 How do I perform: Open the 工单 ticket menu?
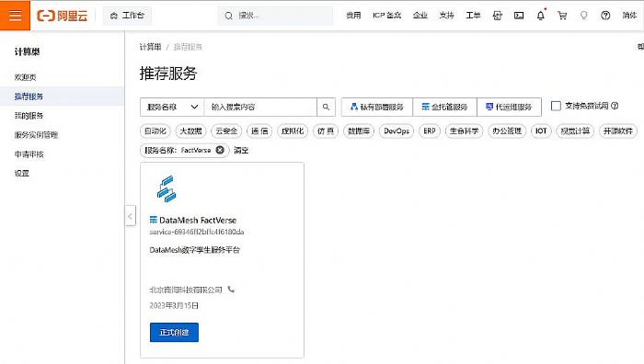(x=473, y=16)
